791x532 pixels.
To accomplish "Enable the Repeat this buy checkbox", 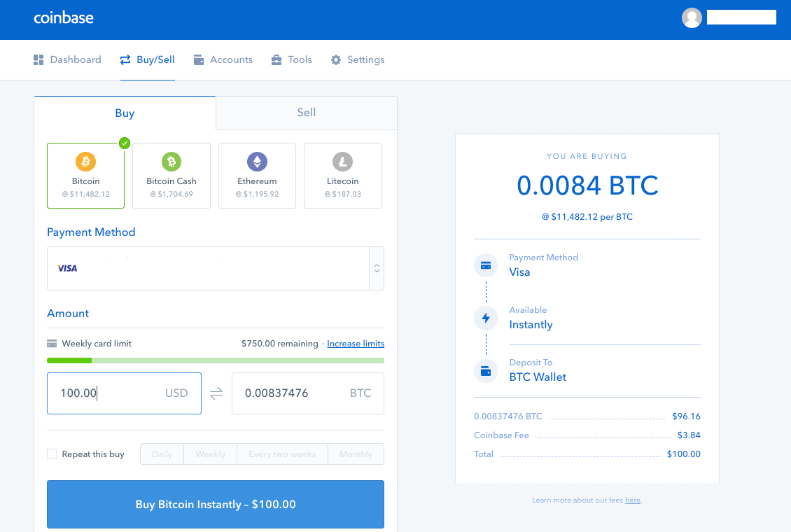I will point(52,454).
